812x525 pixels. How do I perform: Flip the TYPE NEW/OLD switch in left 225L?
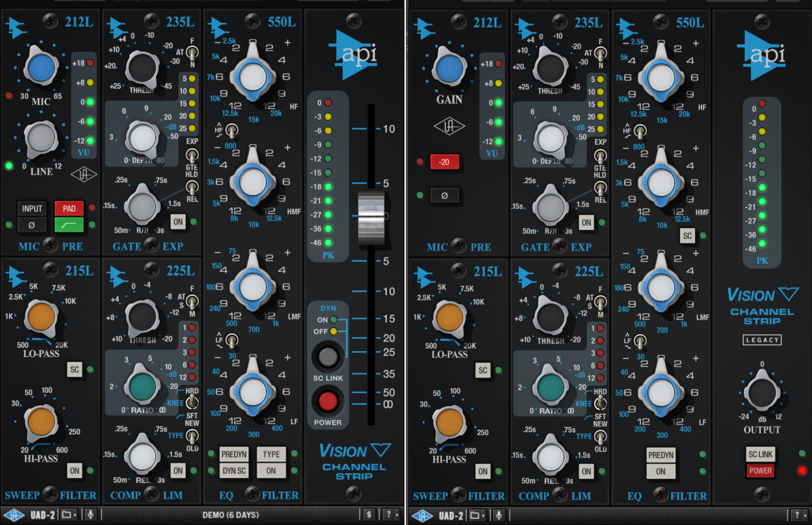[x=193, y=437]
